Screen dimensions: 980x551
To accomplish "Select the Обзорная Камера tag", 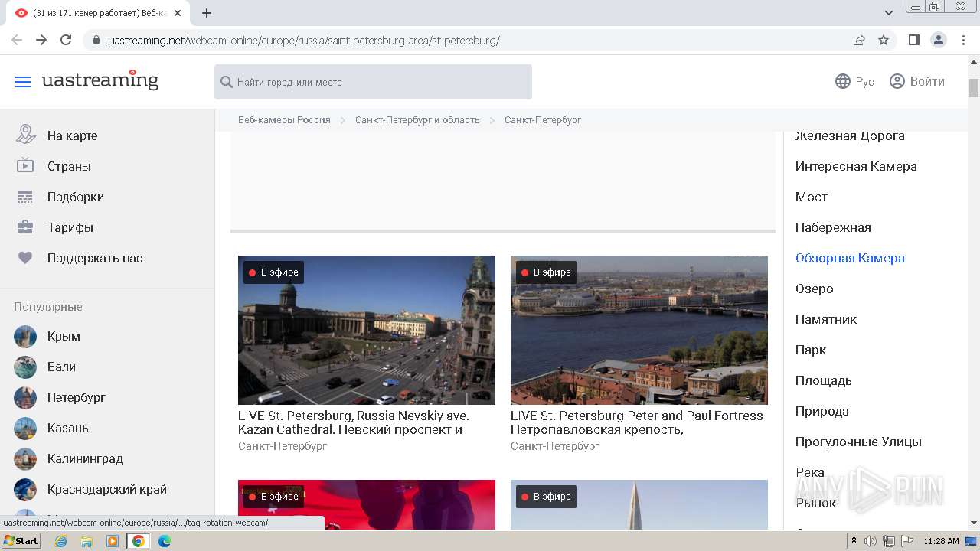I will pyautogui.click(x=850, y=258).
